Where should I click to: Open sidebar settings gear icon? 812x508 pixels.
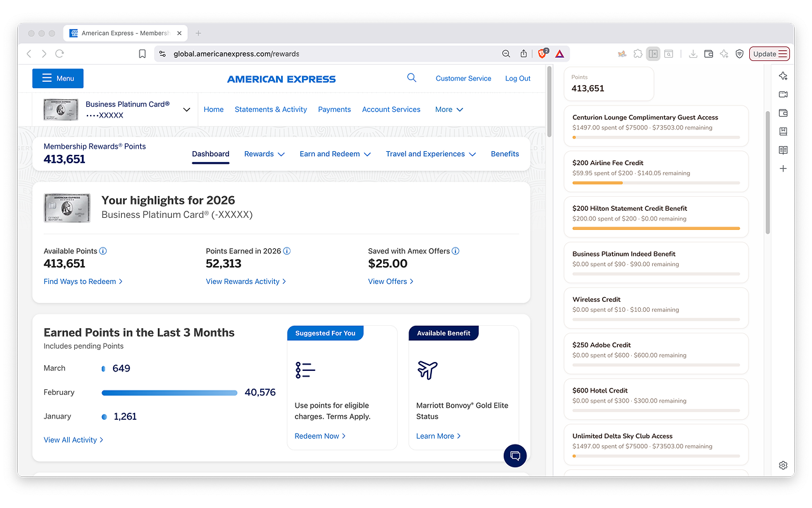click(783, 465)
